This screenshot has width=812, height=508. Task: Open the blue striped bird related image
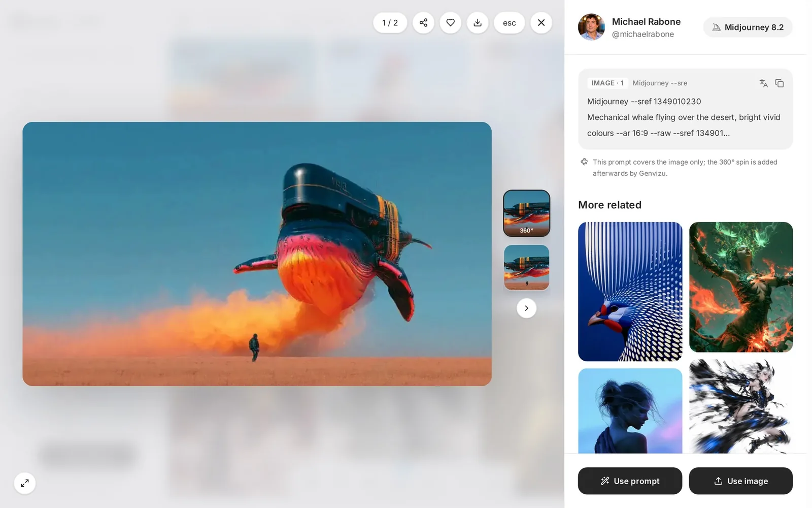630,292
